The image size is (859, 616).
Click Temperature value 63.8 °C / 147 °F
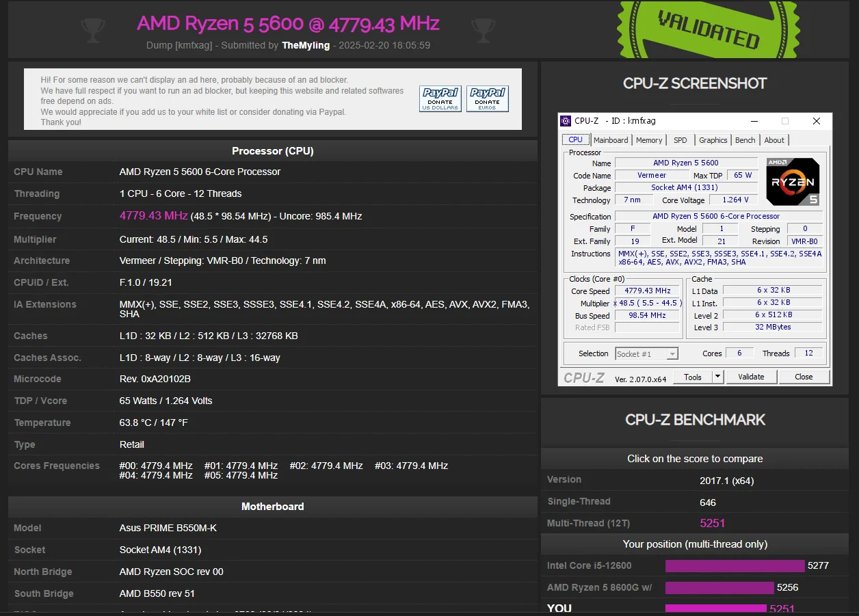pos(154,423)
